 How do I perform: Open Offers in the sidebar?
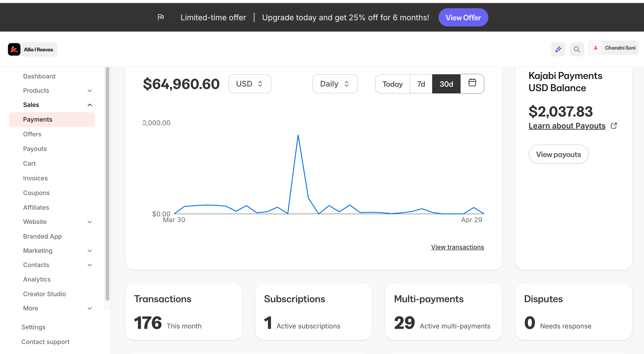32,134
